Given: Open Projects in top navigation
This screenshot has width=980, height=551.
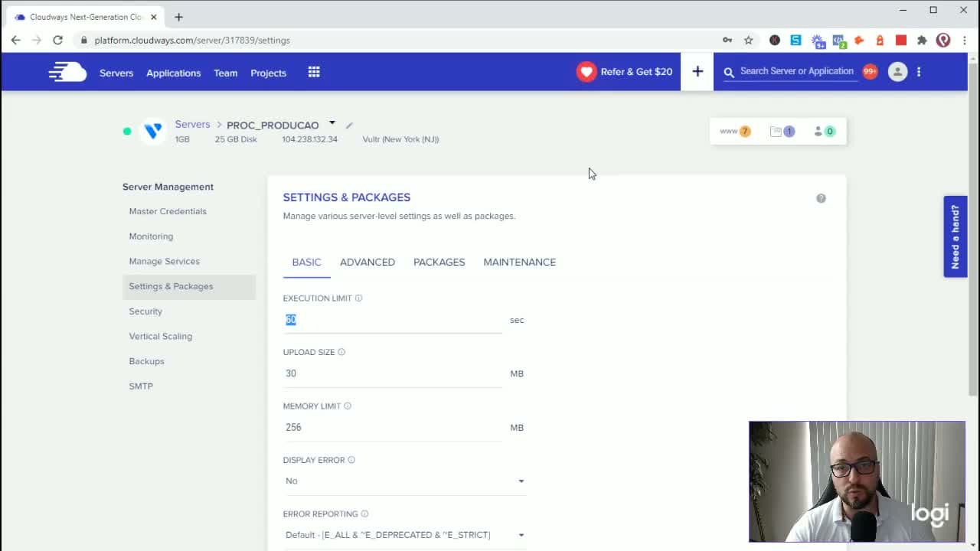Looking at the screenshot, I should (269, 73).
